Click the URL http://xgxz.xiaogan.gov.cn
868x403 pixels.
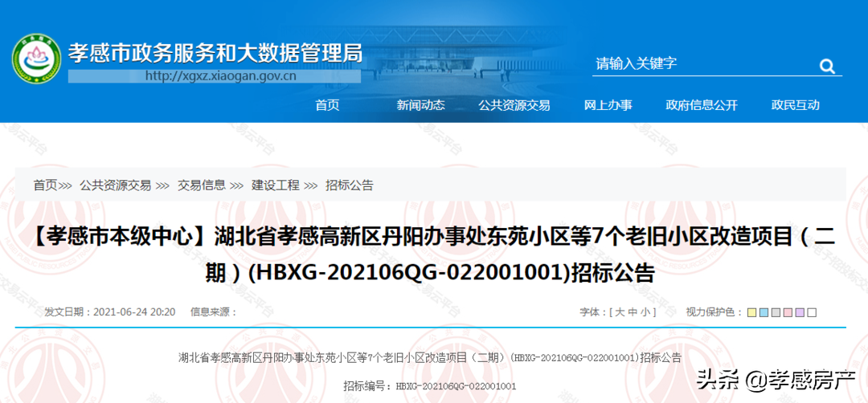220,75
